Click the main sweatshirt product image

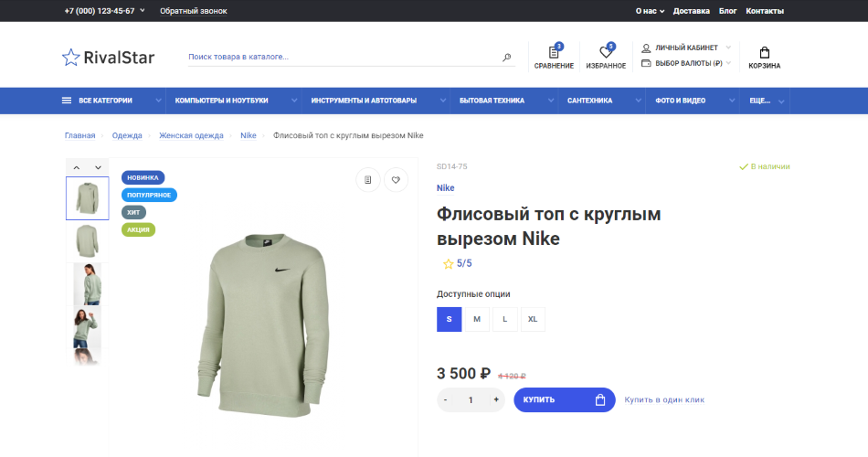coord(263,325)
